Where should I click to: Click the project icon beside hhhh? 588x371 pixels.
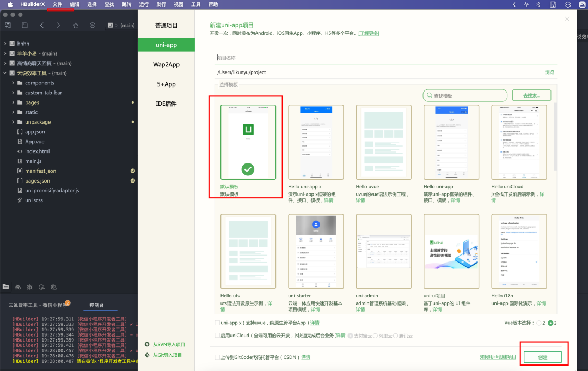12,44
